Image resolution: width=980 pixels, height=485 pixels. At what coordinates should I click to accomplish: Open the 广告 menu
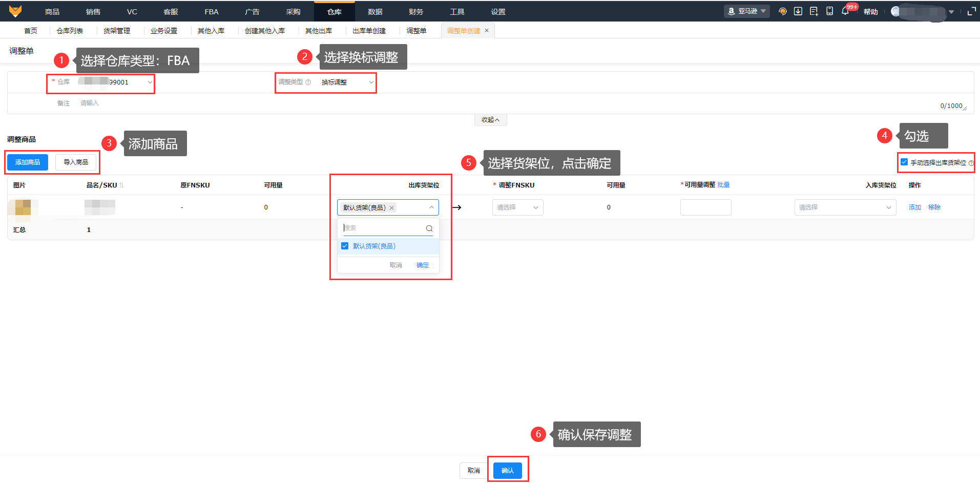[x=252, y=11]
